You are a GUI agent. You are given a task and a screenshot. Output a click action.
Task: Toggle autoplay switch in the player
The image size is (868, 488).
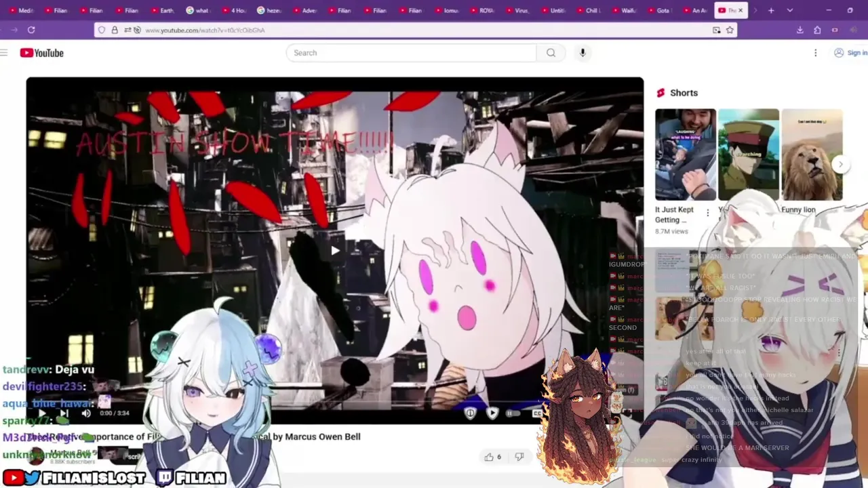pos(513,413)
